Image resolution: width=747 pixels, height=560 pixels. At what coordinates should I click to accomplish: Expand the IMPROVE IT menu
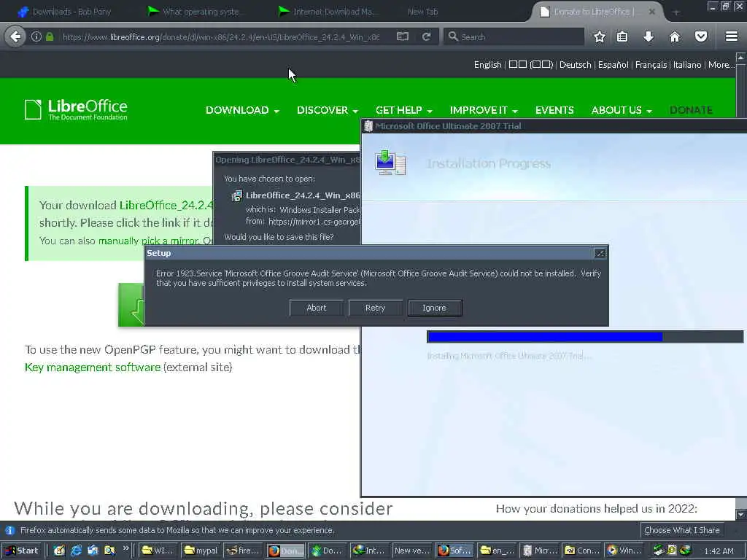click(x=484, y=110)
